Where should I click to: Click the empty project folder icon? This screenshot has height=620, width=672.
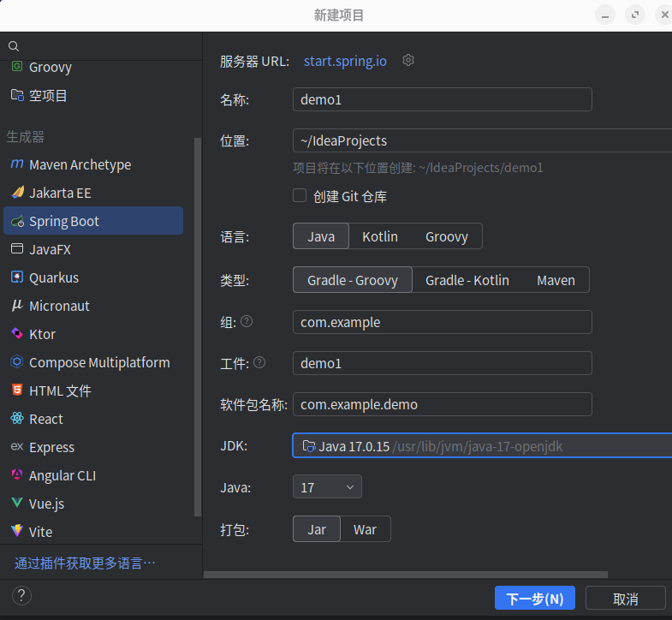[17, 95]
